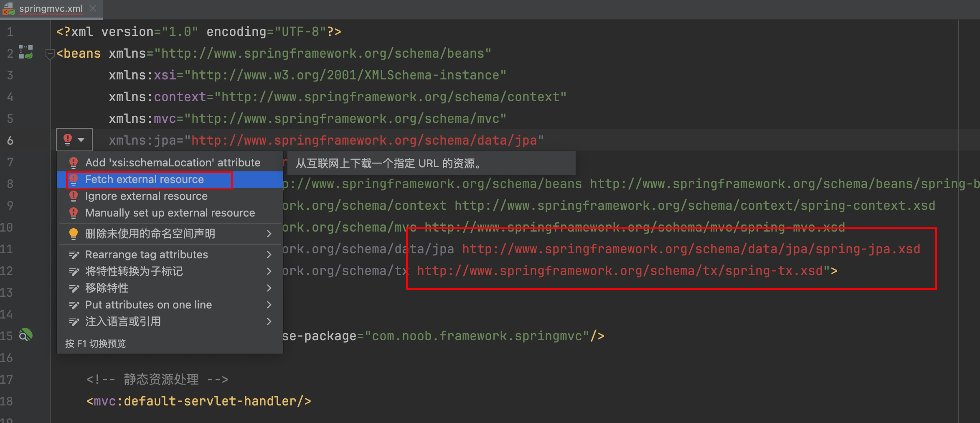
Task: Select 注入语言或引用 intention
Action: click(170, 321)
